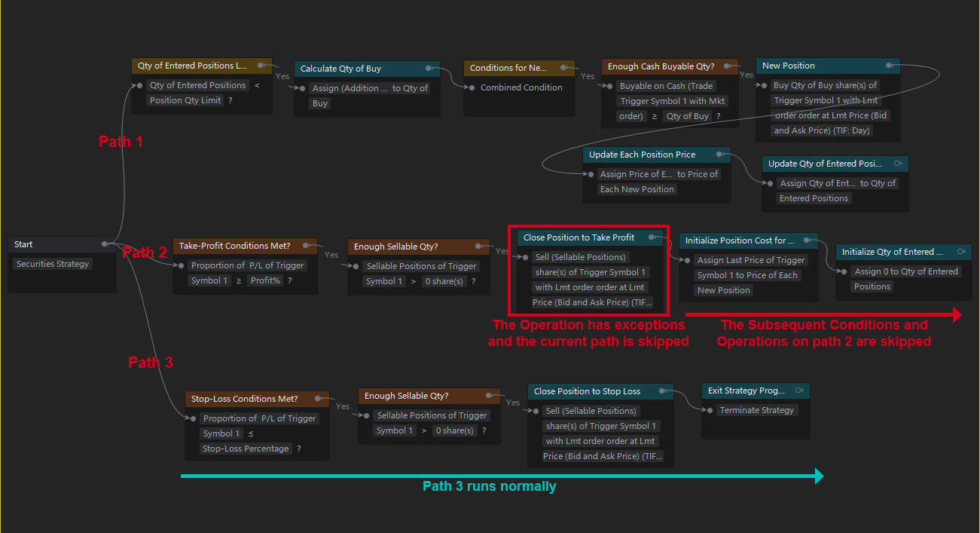Click output connector of Calculate Qty of Buy
Viewport: 980px width, 533px height.
[429, 69]
